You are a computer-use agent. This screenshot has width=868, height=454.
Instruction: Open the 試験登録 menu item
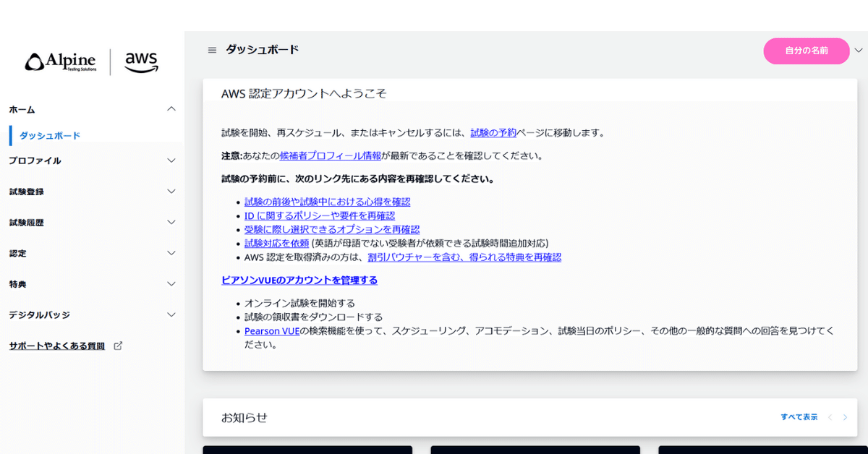[x=26, y=192]
